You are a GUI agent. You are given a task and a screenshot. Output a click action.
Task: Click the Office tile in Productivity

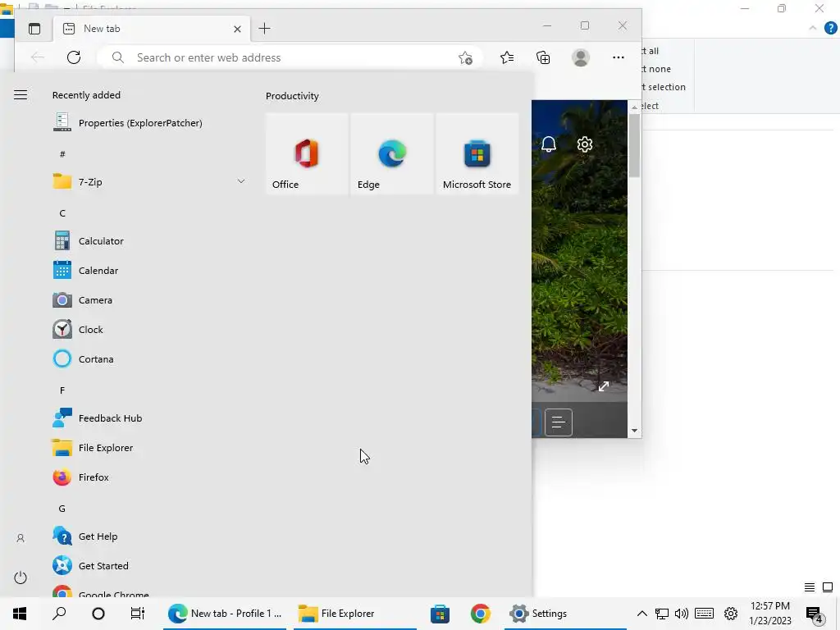307,153
